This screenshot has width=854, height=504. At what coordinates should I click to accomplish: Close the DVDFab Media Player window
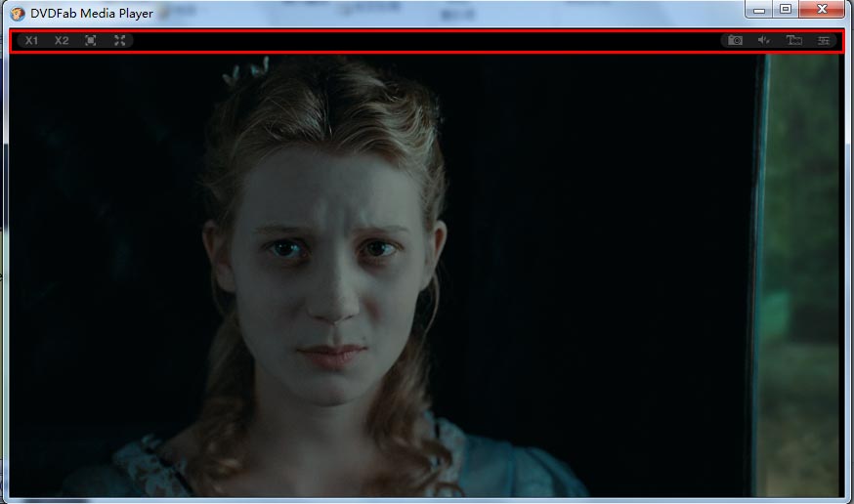(822, 10)
